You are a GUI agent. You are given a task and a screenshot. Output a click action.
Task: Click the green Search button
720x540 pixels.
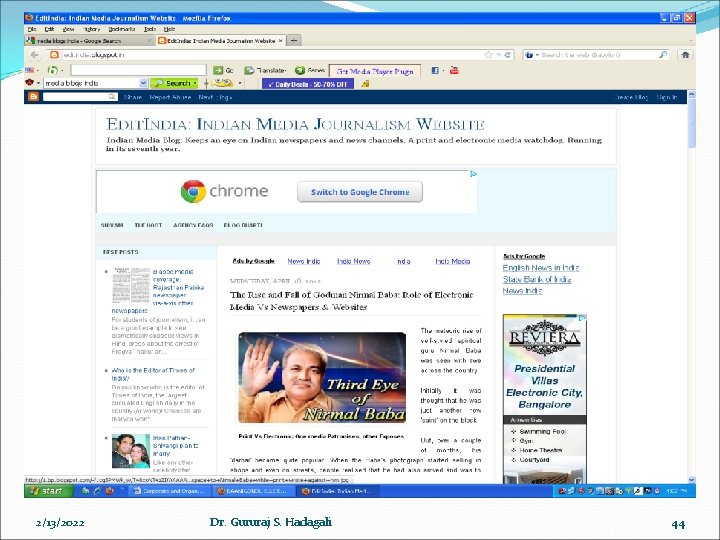click(174, 83)
